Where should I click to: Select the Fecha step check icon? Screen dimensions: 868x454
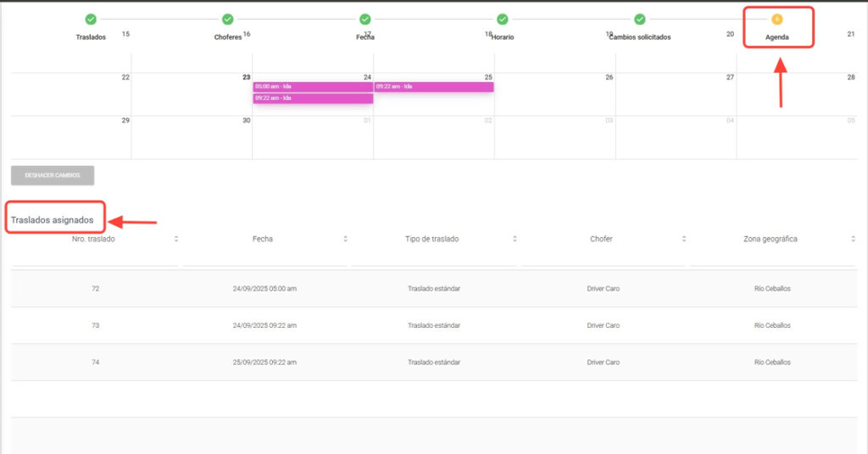pos(365,19)
